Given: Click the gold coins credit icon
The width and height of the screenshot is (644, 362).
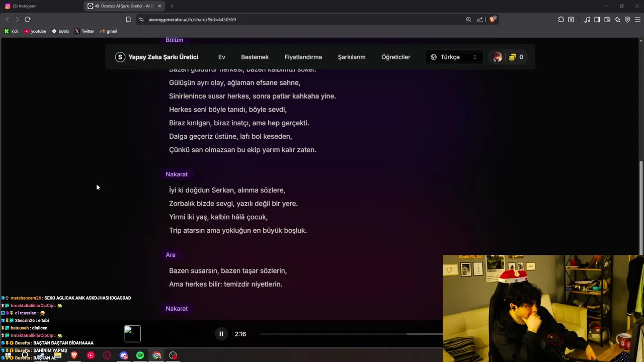Looking at the screenshot, I should click(x=512, y=57).
